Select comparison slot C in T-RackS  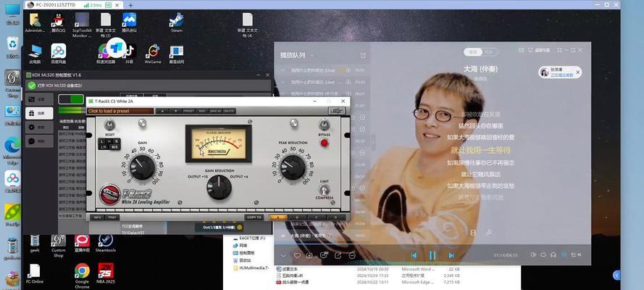pos(317,217)
